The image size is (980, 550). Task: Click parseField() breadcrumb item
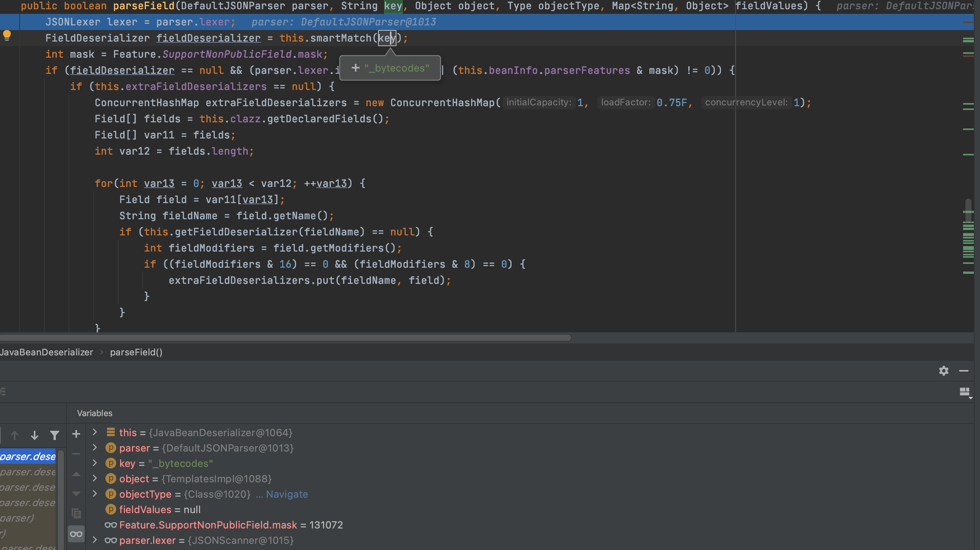136,352
